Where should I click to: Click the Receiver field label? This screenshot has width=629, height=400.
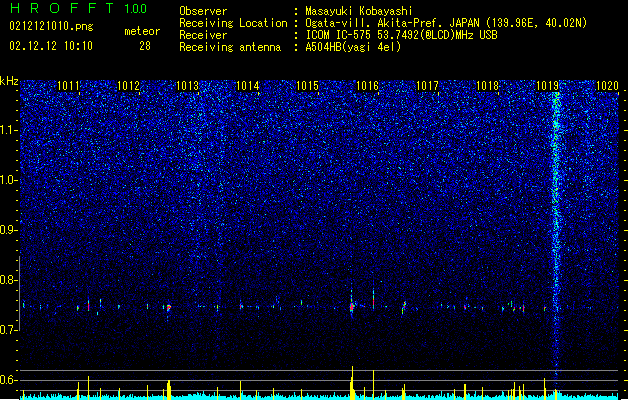(x=203, y=35)
